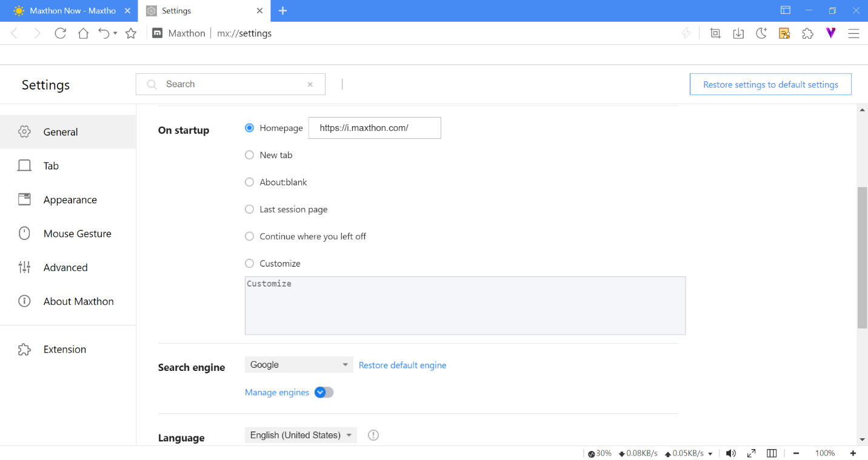Clear the settings search with the X
The height and width of the screenshot is (460, 868).
coord(310,84)
